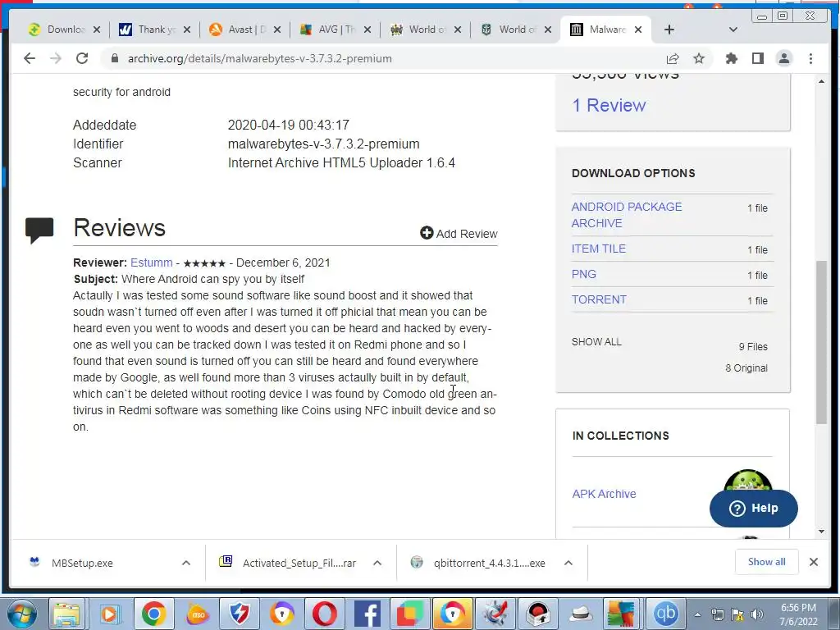Open the Activated_Setup_Fil rar download
Image resolution: width=840 pixels, height=630 pixels.
pyautogui.click(x=299, y=563)
